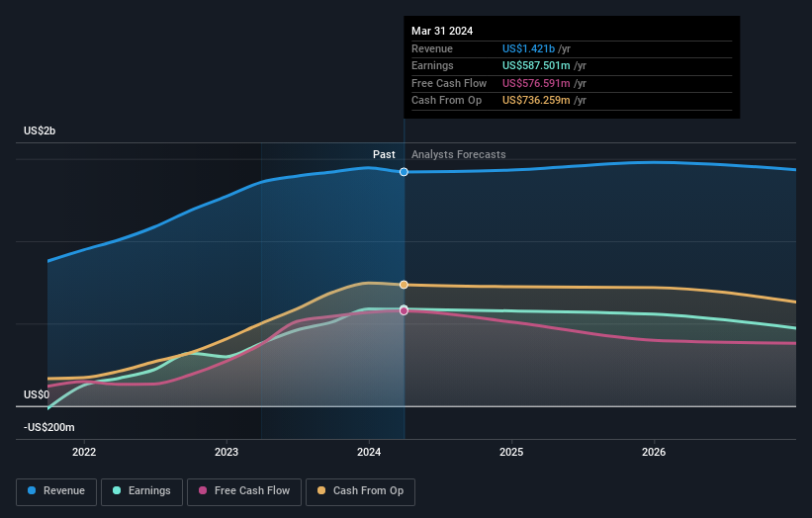Click the US$1.421b revenue value in tooltip

[528, 48]
